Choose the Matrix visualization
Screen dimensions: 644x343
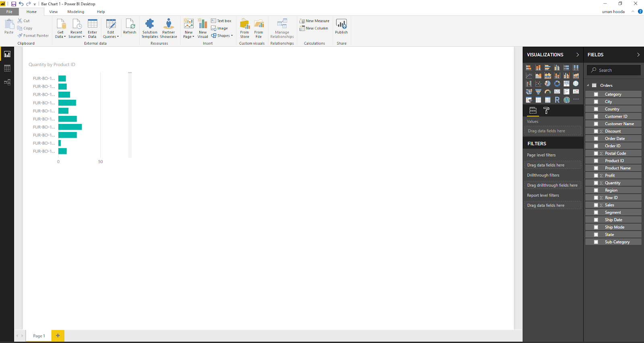coord(547,100)
